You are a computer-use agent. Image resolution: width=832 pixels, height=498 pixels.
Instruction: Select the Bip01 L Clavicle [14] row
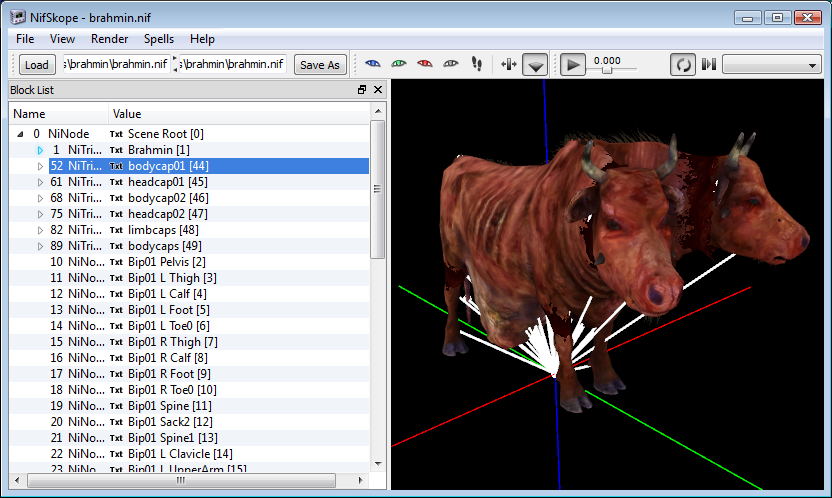189,453
